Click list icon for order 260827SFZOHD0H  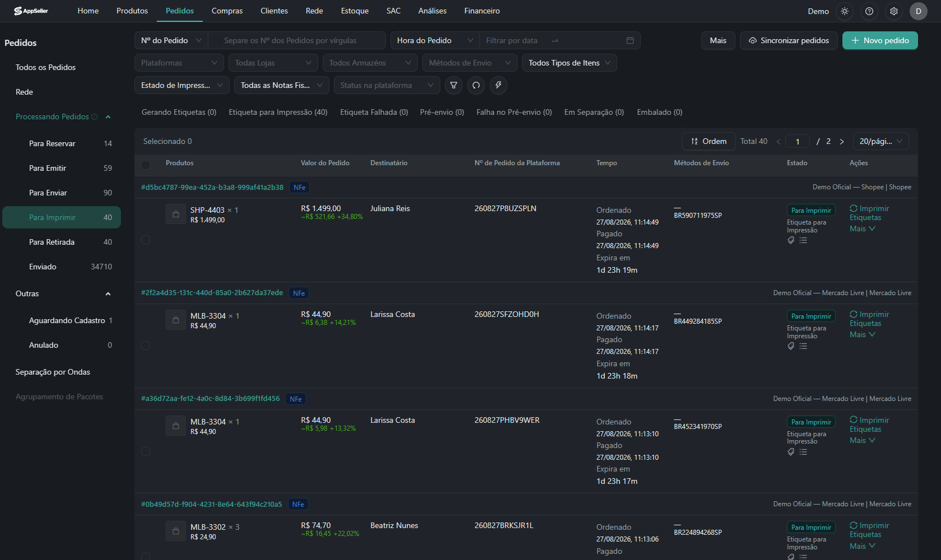pyautogui.click(x=803, y=346)
